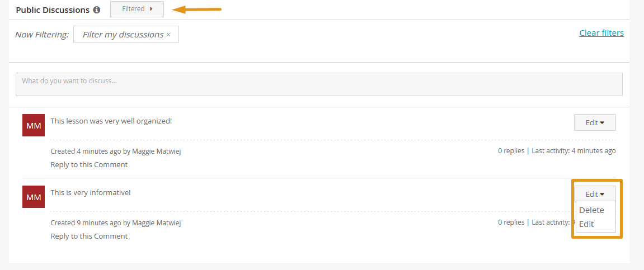This screenshot has height=270, width=644.
Task: Collapse the open Edit dropdown on second comment
Action: tap(595, 194)
